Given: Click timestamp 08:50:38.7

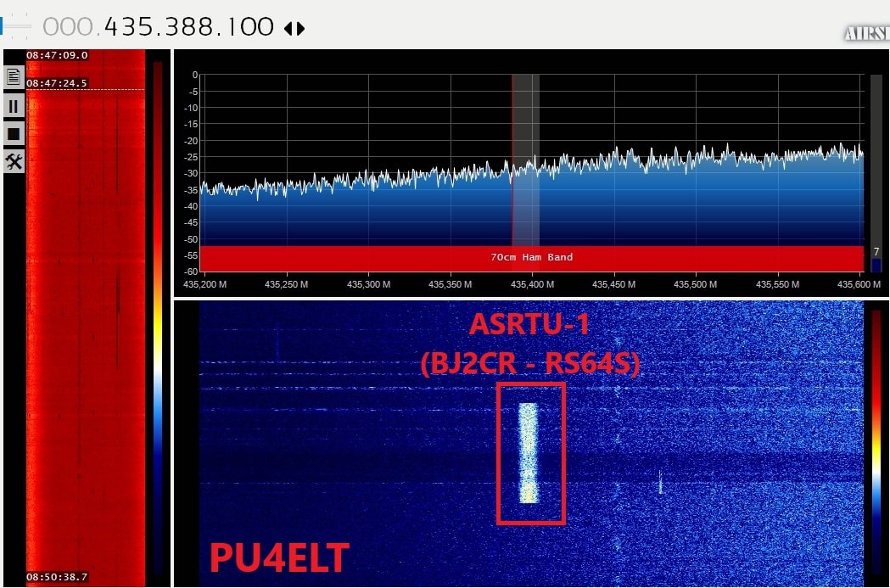Looking at the screenshot, I should point(57,577).
